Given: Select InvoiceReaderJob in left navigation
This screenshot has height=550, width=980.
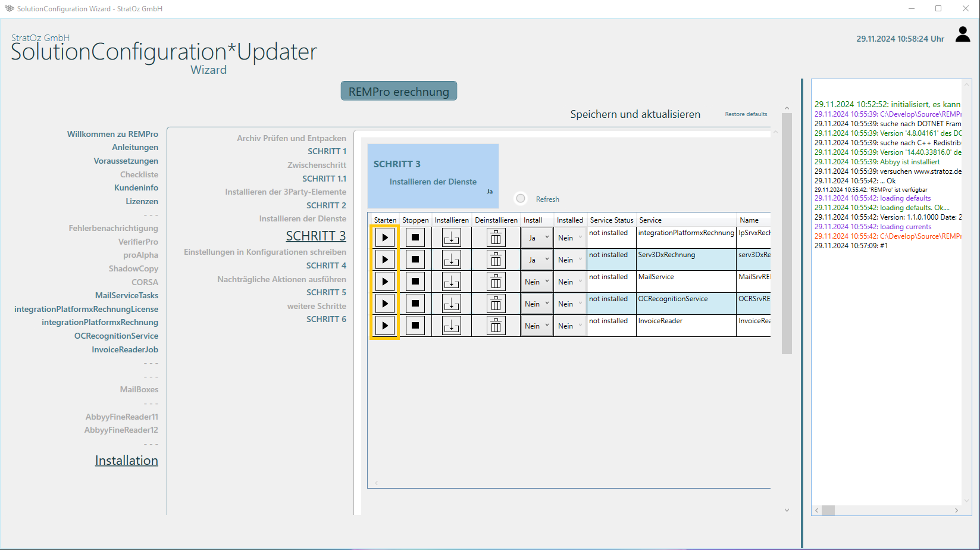Looking at the screenshot, I should click(125, 349).
